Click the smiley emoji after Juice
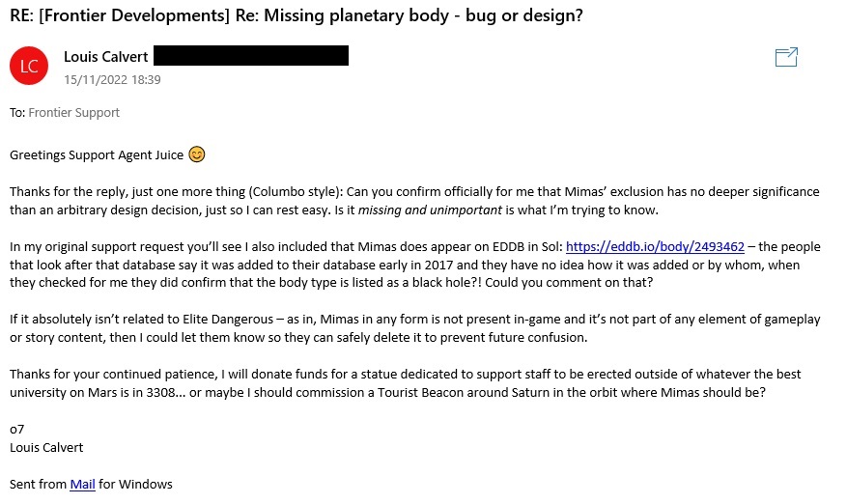 tap(197, 154)
